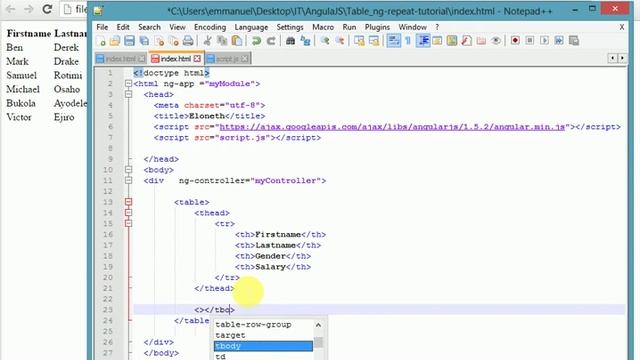The image size is (640, 360).
Task: Zoom in with the magnifier plus icon
Action: pos(325,41)
